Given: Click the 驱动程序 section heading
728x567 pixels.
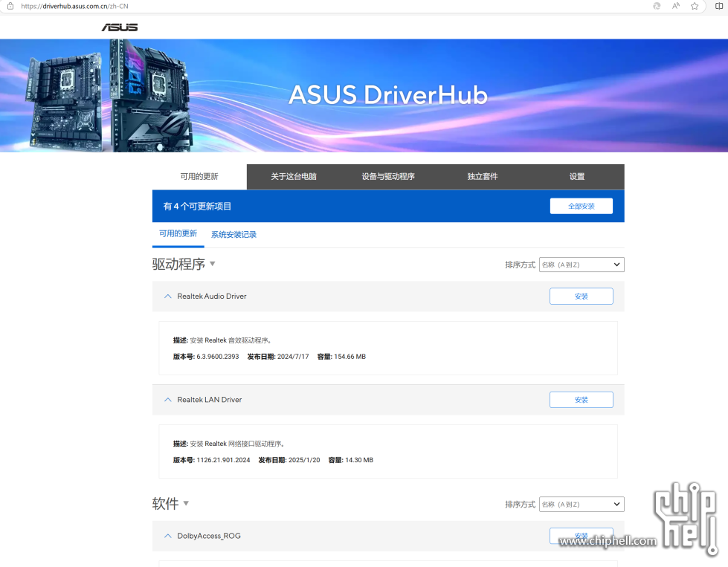Looking at the screenshot, I should click(x=178, y=264).
